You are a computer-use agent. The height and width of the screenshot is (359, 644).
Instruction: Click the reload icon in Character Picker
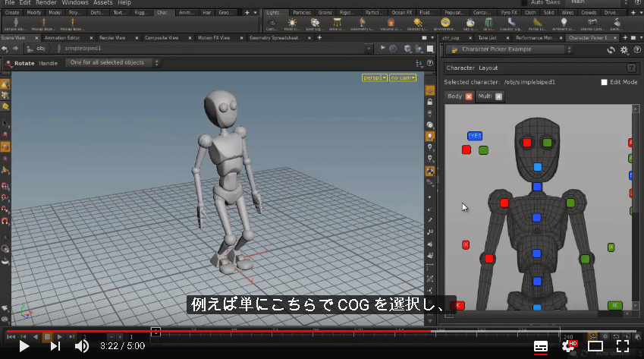pyautogui.click(x=611, y=49)
